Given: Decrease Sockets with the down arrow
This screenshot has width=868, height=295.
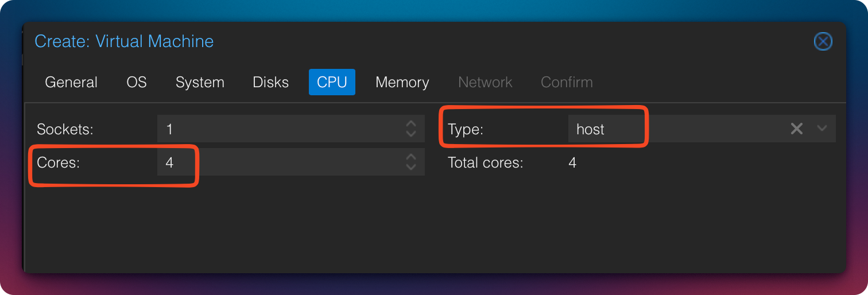Looking at the screenshot, I should click(x=410, y=133).
